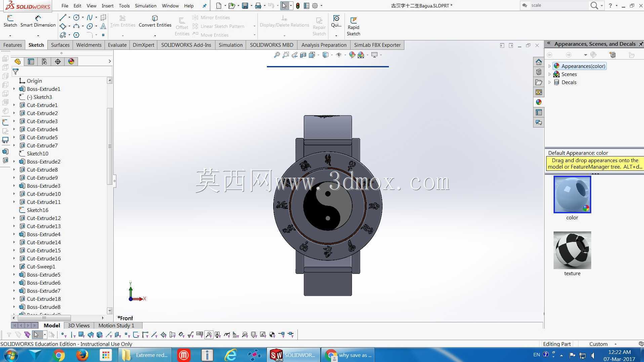This screenshot has height=362, width=644.
Task: Expand the Cut-Sweep1 feature
Action: click(x=14, y=267)
